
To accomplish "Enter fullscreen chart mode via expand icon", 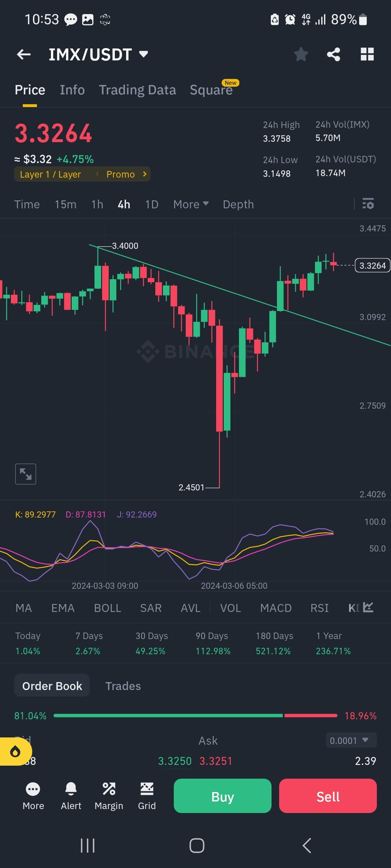I will (25, 474).
